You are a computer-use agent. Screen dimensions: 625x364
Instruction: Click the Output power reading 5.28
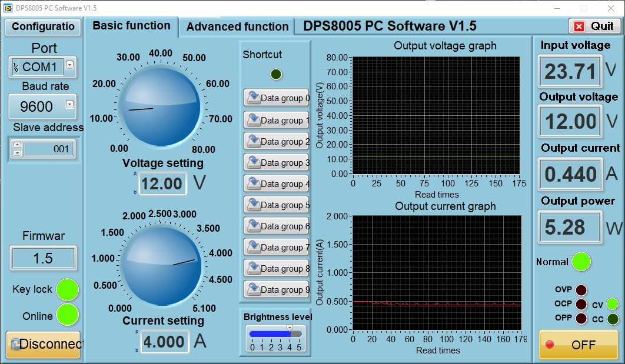click(x=570, y=227)
